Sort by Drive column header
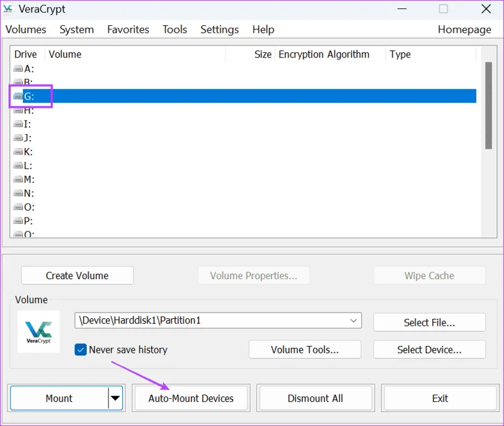504x426 pixels. click(27, 54)
